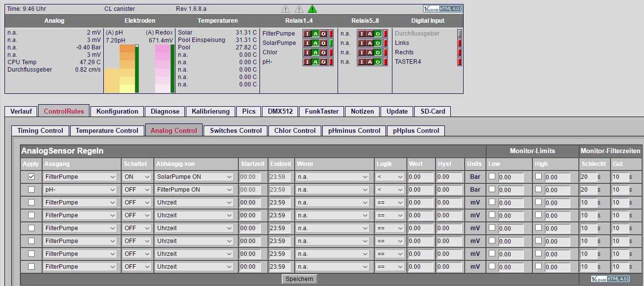Open the Ausgang dropdown showing pH-
This screenshot has width=644, height=286.
(x=80, y=189)
